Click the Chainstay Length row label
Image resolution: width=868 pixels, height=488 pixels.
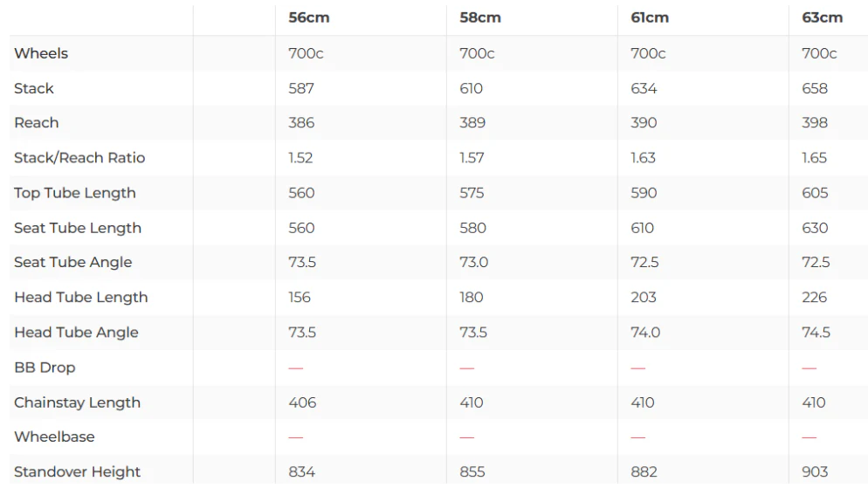77,402
